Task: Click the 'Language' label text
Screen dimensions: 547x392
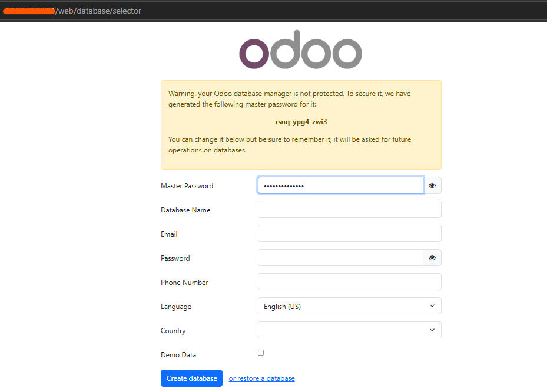Action: (x=176, y=307)
